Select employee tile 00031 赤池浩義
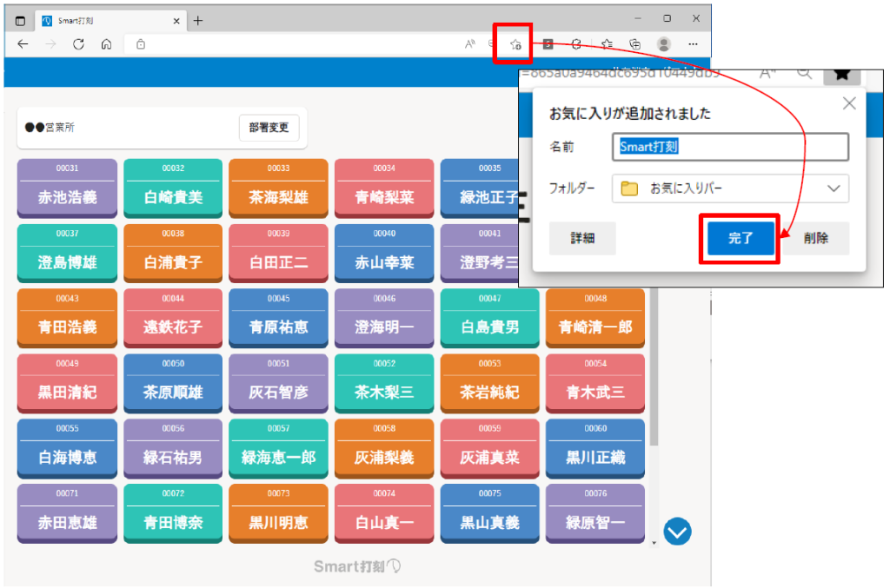890x588 pixels. tap(67, 186)
